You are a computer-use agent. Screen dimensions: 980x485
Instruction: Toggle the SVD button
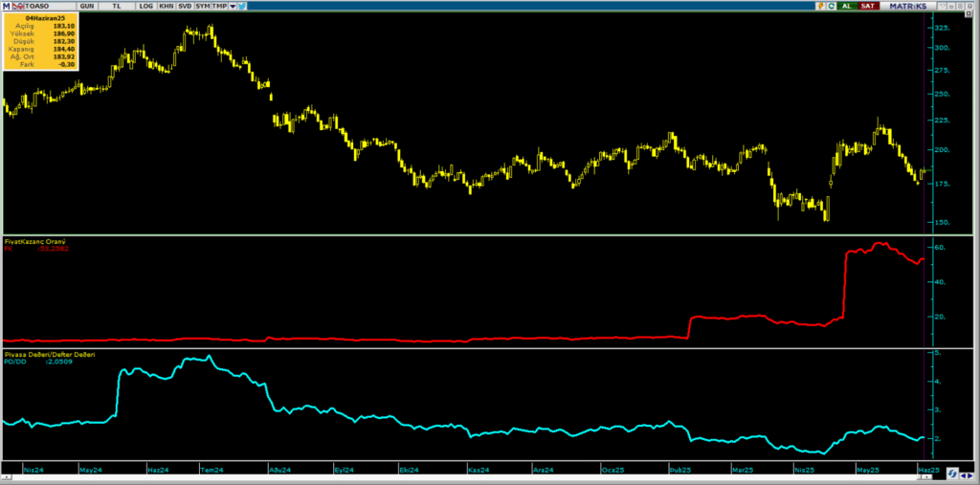pyautogui.click(x=185, y=6)
